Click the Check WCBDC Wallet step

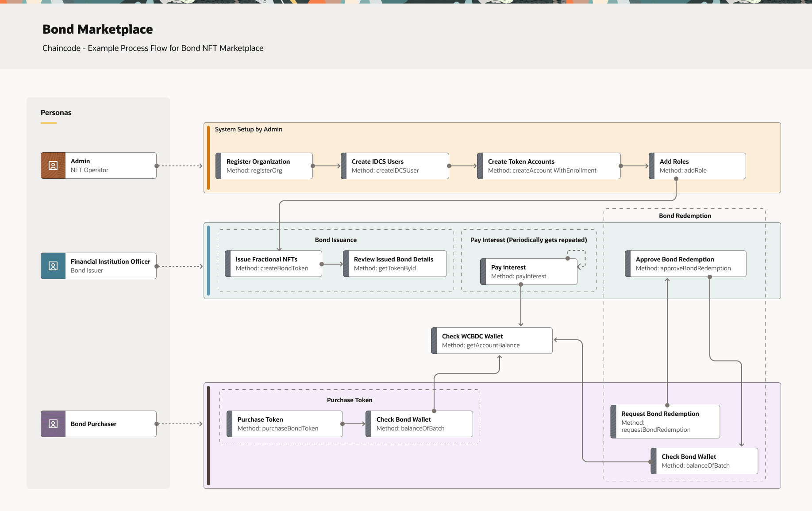(492, 341)
